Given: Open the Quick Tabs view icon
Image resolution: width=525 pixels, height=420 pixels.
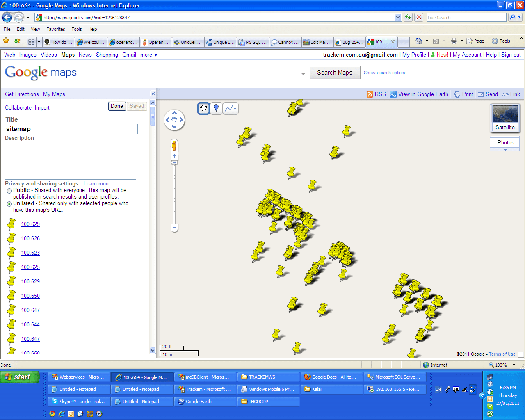Looking at the screenshot, I should tap(31, 42).
